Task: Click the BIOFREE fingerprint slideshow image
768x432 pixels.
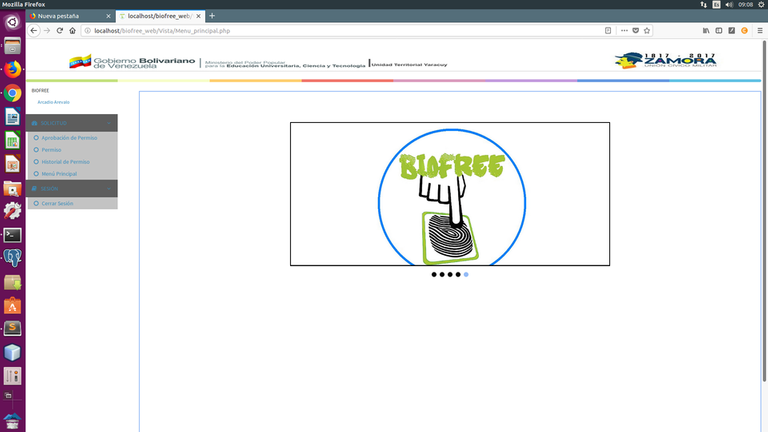Action: tap(450, 194)
